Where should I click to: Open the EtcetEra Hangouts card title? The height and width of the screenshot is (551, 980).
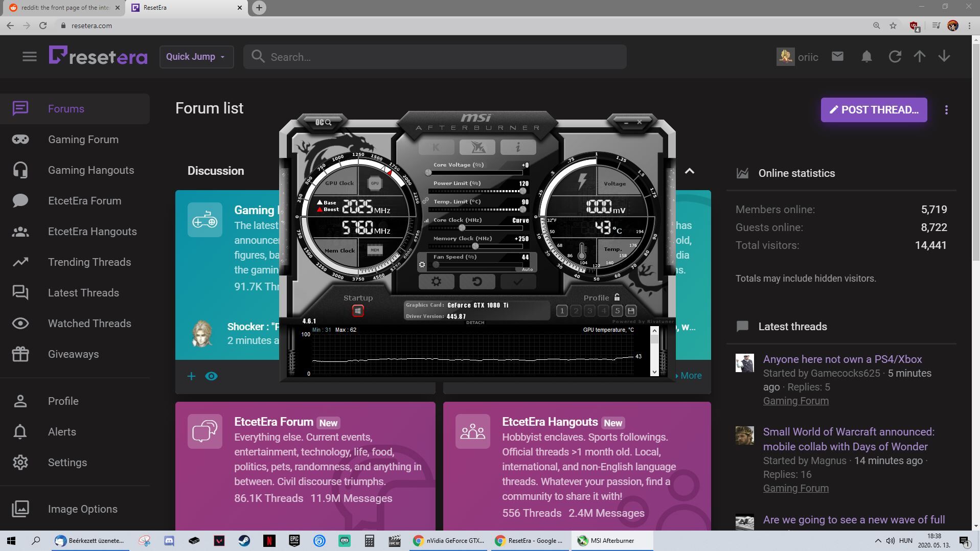[x=550, y=422]
